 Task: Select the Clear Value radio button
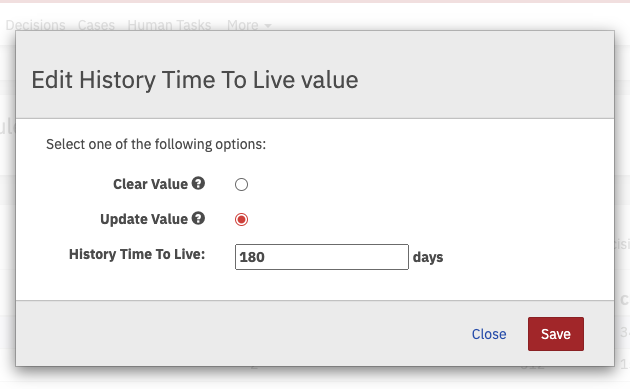pos(241,184)
